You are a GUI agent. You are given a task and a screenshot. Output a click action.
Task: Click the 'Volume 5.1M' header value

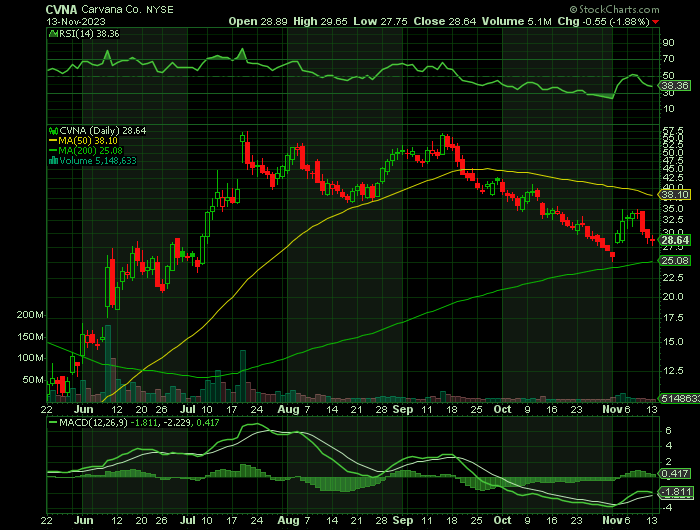(x=517, y=21)
